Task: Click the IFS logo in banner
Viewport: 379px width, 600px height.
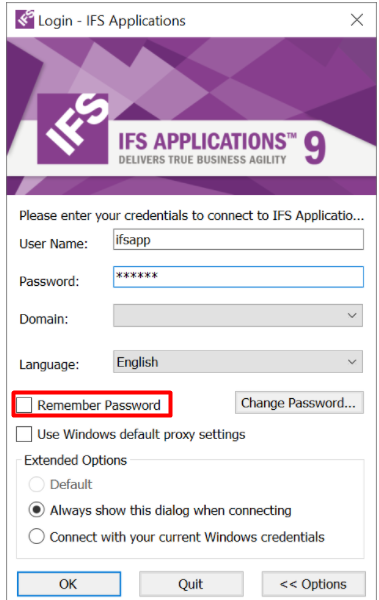Action: (x=73, y=129)
